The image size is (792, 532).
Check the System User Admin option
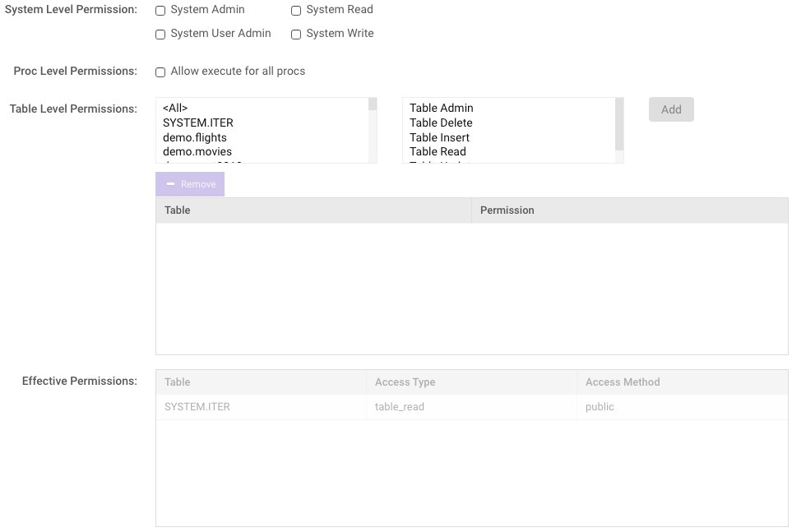(x=160, y=35)
